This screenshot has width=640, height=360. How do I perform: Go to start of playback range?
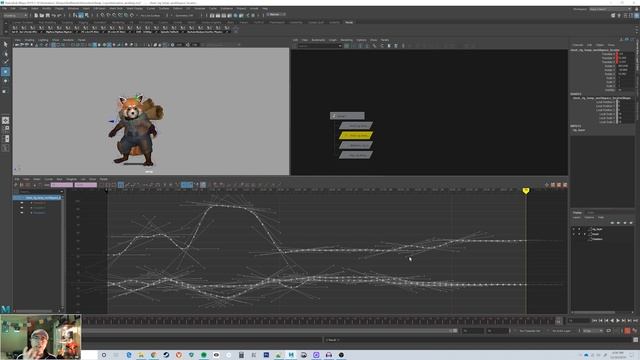[595, 321]
